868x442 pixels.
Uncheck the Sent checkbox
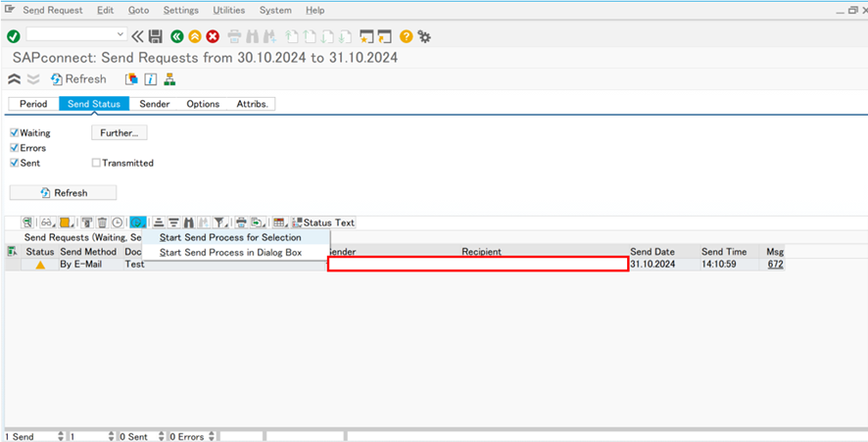coord(15,163)
